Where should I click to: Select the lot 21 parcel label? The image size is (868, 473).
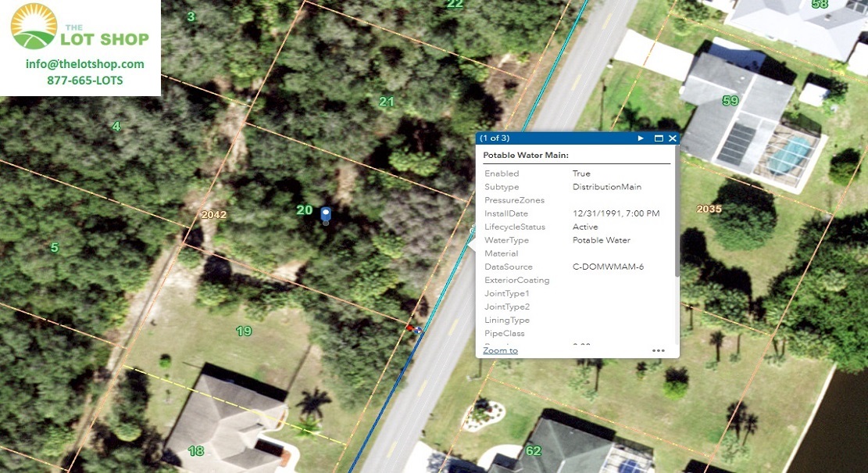click(386, 102)
